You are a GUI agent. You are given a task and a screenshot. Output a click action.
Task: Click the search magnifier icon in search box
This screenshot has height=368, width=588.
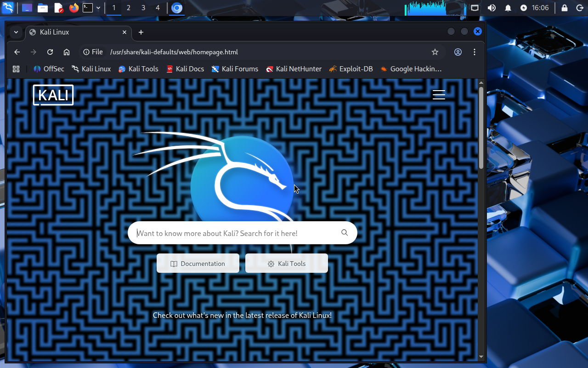point(345,233)
